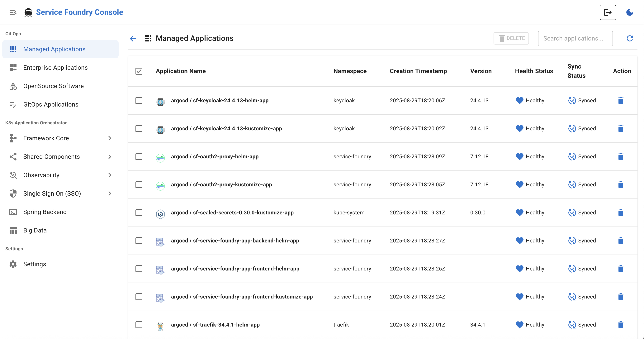Open Enterprise Applications in sidebar
The image size is (644, 339).
60,68
